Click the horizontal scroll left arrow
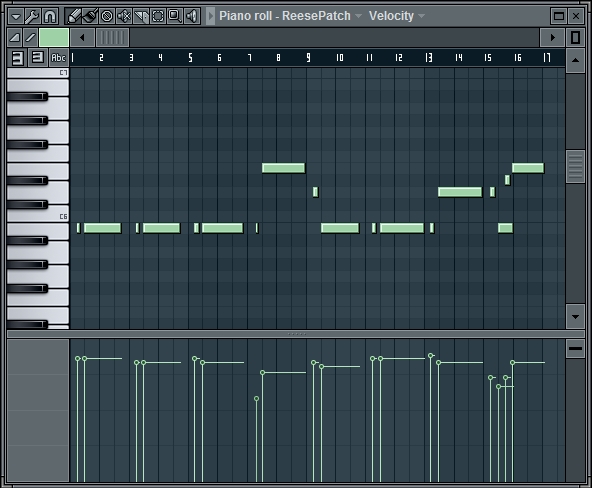This screenshot has width=592, height=488. pyautogui.click(x=82, y=37)
